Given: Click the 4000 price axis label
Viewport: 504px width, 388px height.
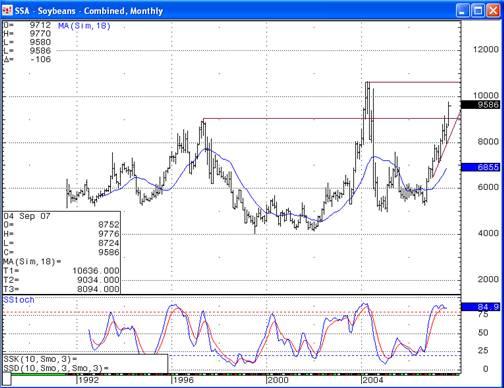Looking at the screenshot, I should click(x=488, y=233).
